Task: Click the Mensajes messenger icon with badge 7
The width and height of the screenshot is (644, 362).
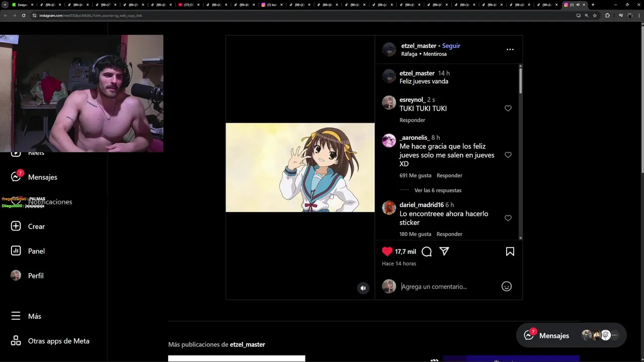Action: tap(16, 176)
